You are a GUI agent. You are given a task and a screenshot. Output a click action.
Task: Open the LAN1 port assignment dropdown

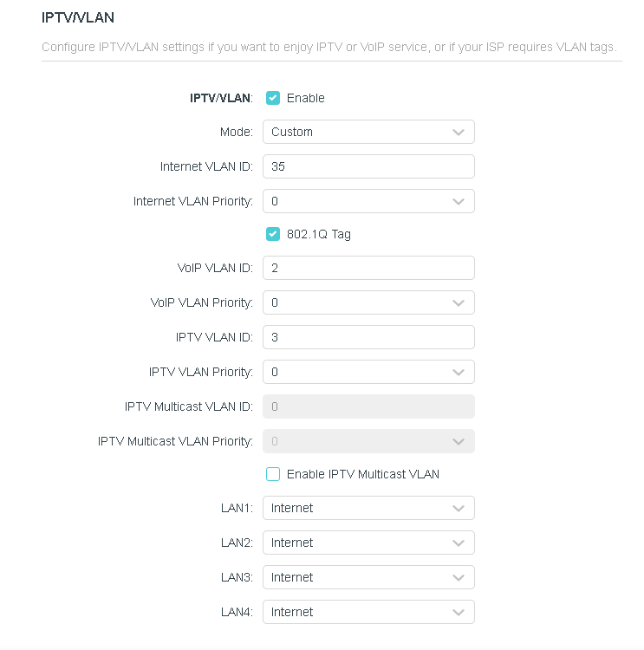point(368,508)
